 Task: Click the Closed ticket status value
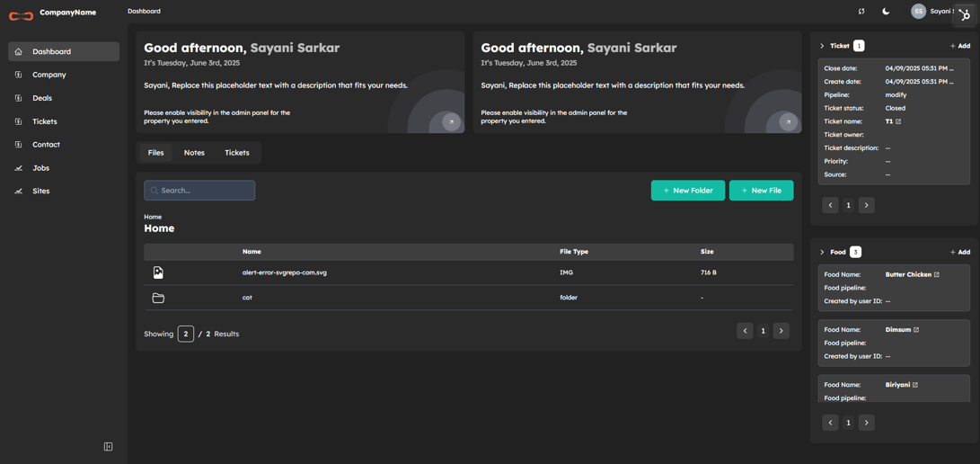click(x=896, y=108)
